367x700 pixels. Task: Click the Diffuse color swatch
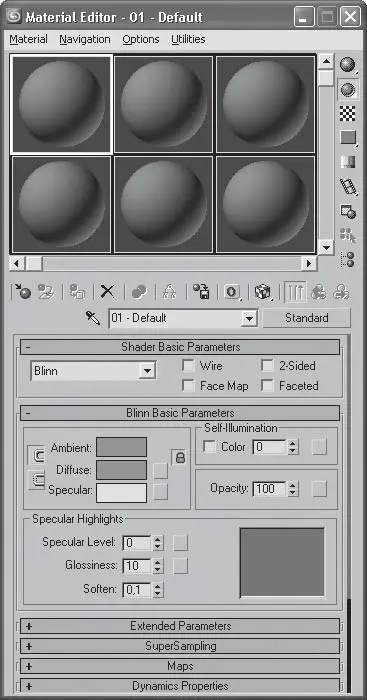click(121, 470)
